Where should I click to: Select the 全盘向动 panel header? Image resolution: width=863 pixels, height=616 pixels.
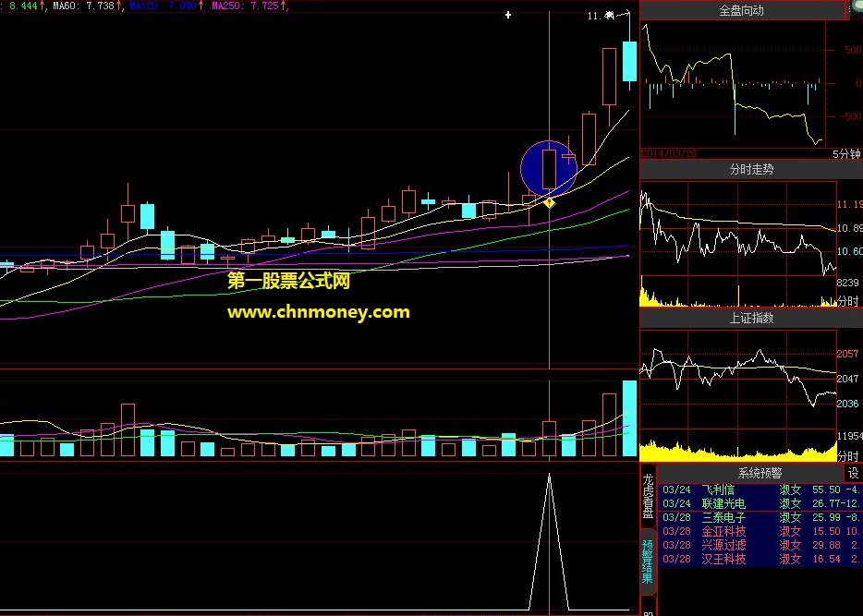point(741,10)
